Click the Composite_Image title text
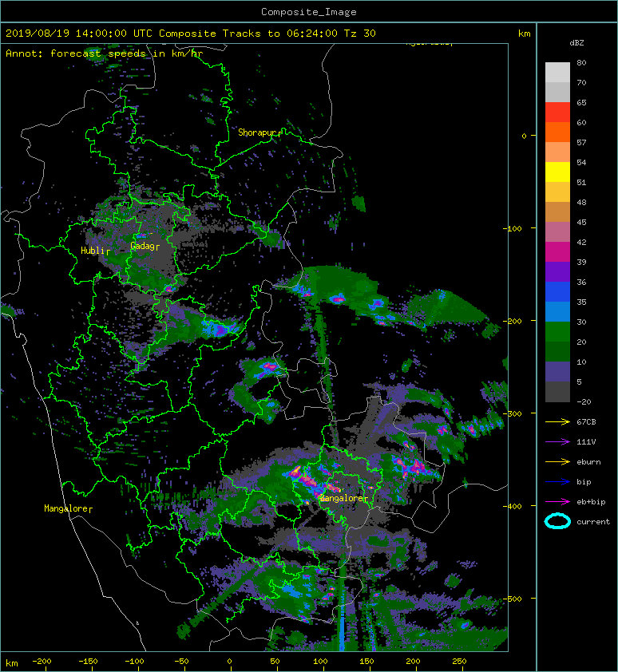 coord(309,12)
